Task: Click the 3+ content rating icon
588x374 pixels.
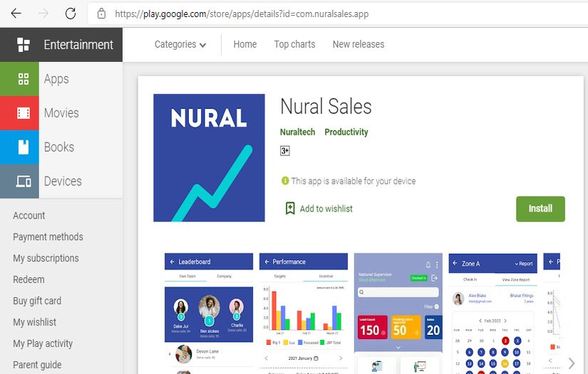Action: point(285,150)
